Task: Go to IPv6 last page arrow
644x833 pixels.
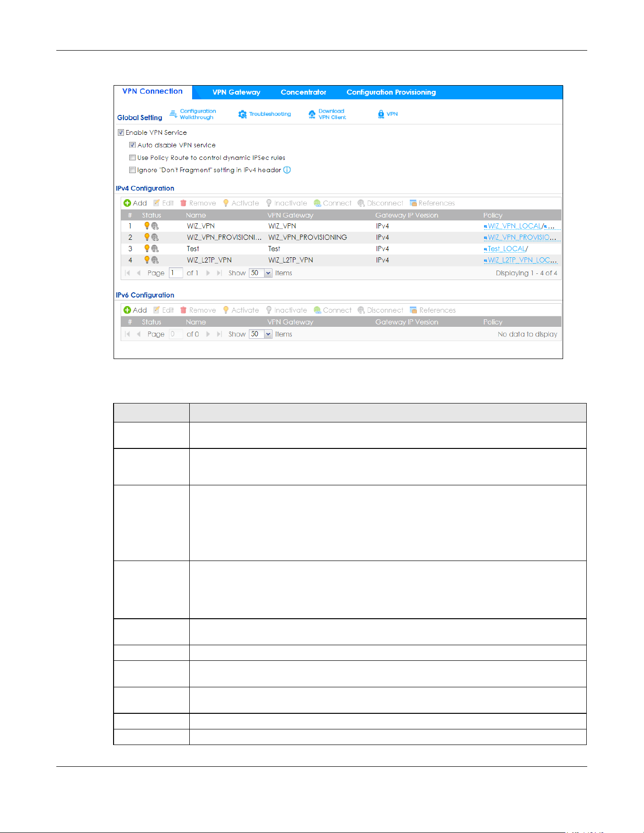Action: pos(219,334)
